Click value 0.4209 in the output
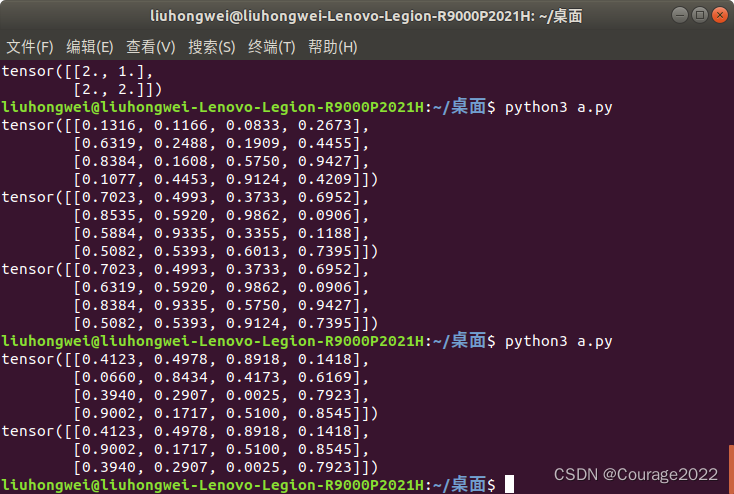The width and height of the screenshot is (734, 494). click(325, 179)
